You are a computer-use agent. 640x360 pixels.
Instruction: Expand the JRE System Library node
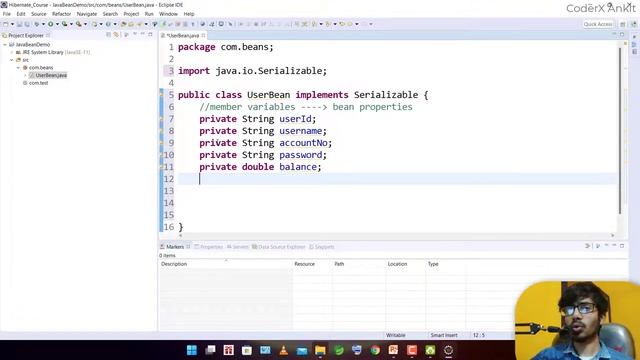coord(12,52)
